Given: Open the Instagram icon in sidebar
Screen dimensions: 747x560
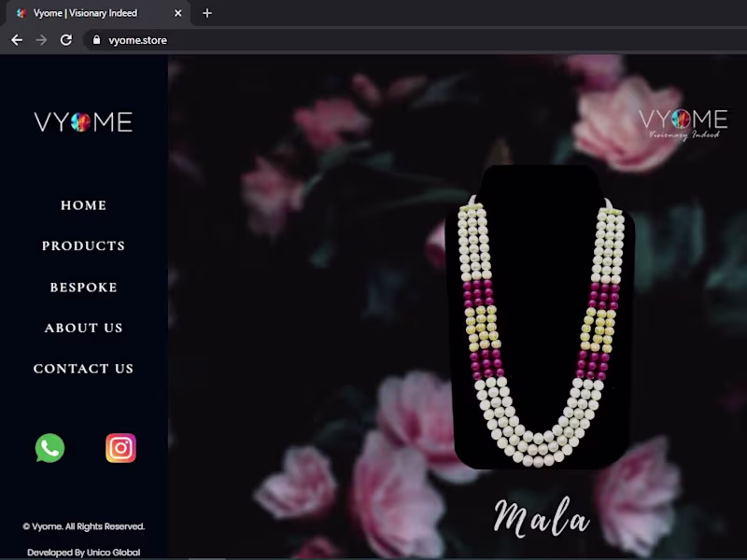Looking at the screenshot, I should [x=120, y=448].
